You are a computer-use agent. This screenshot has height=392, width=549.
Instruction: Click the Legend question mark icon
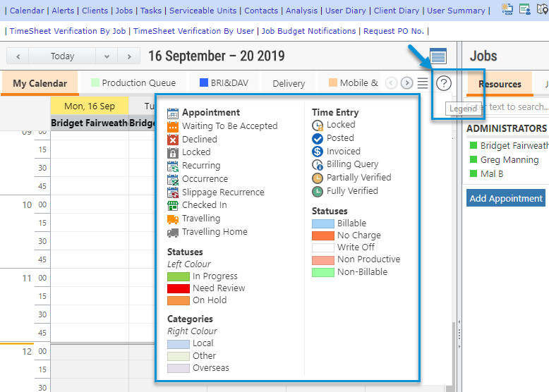[x=443, y=83]
